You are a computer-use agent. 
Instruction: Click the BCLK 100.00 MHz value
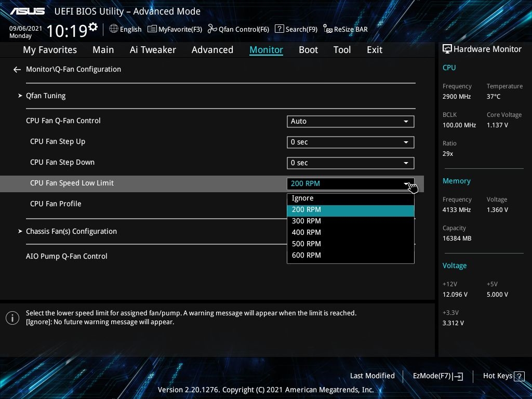tap(459, 125)
